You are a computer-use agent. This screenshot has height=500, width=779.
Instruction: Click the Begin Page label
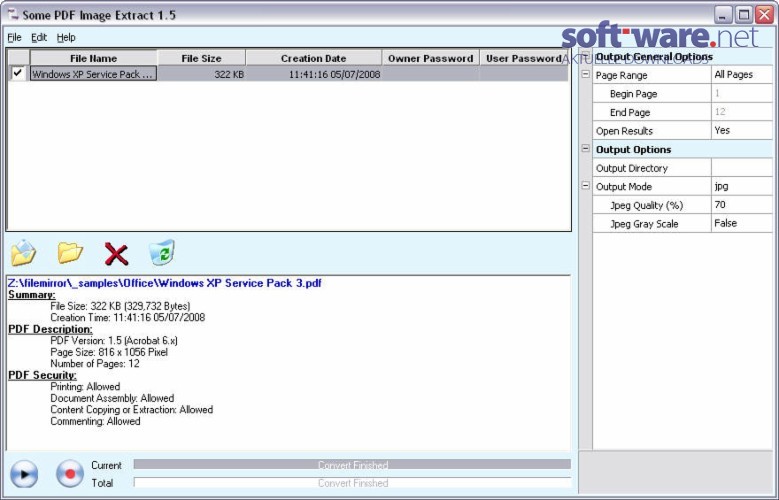click(633, 94)
